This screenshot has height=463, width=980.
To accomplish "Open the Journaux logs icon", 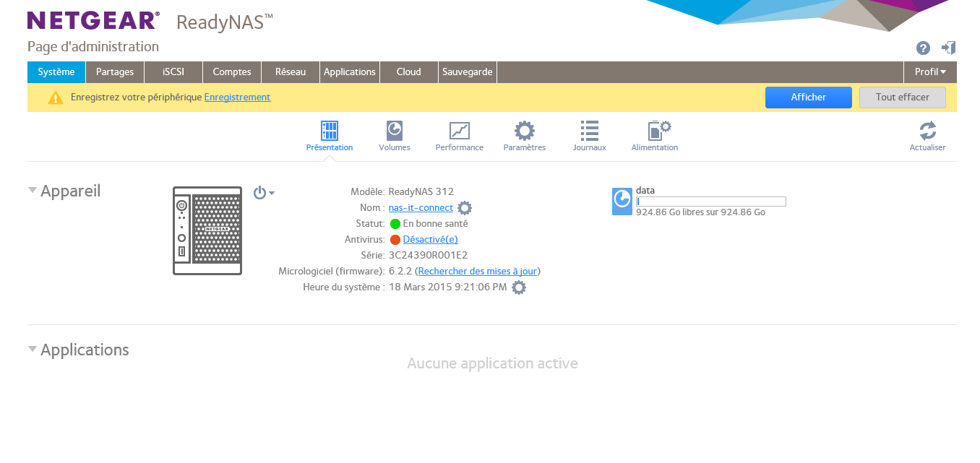I will pyautogui.click(x=589, y=131).
